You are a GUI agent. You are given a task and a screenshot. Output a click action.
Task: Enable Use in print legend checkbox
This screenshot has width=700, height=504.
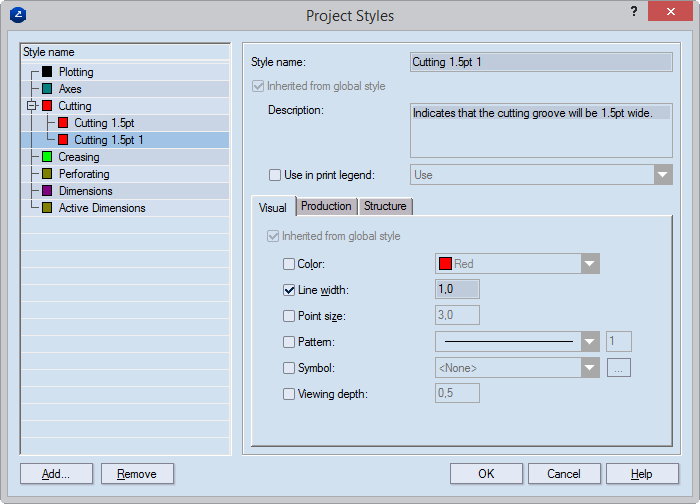point(276,175)
